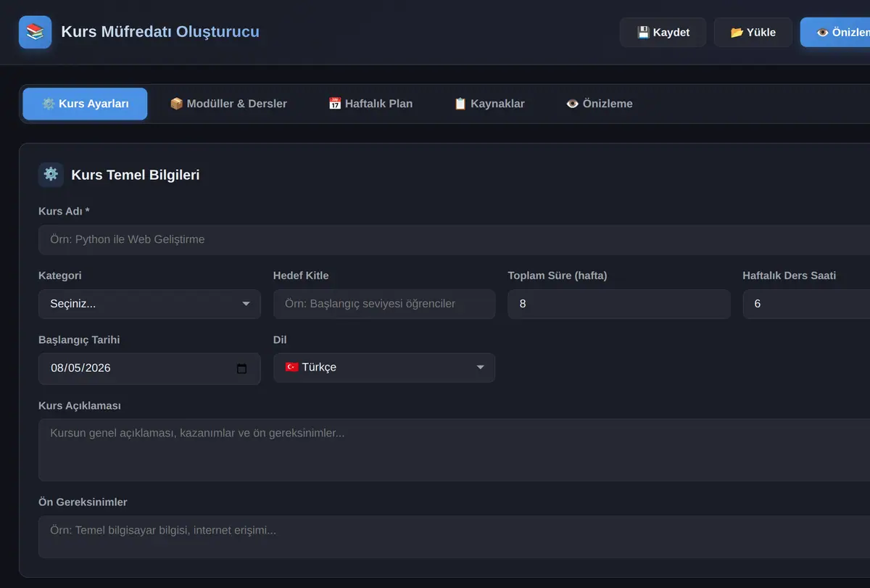Click the Kurs Müfredatı Oluşturucu title
This screenshot has height=588, width=870.
tap(160, 32)
